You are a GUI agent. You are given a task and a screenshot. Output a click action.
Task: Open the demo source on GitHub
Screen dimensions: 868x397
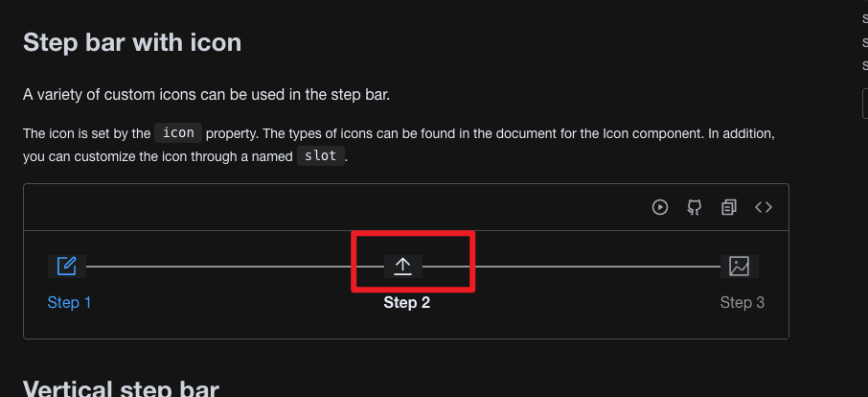coord(695,207)
